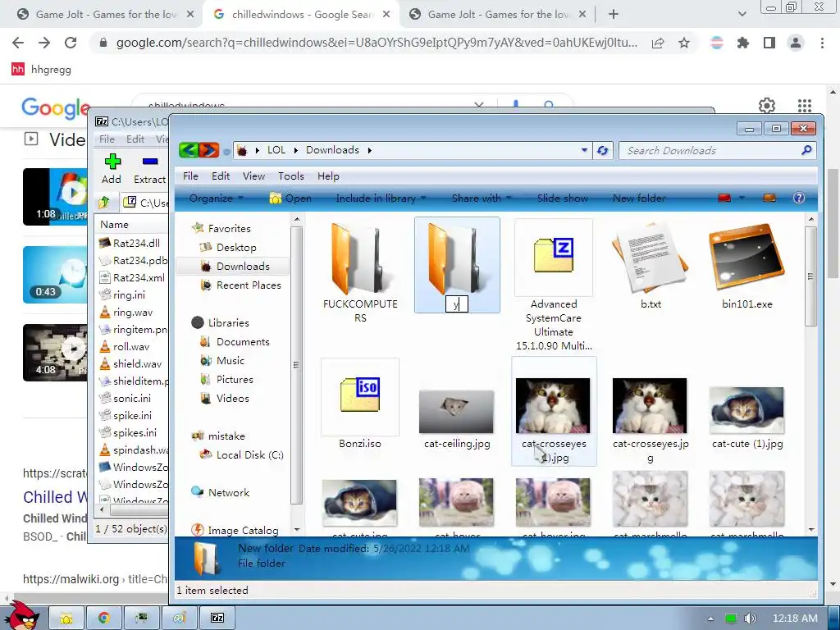
Task: Select Libraries in navigation pane
Action: (228, 323)
